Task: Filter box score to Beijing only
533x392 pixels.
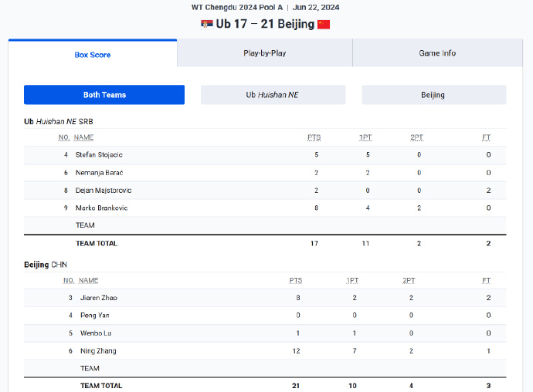Action: tap(433, 95)
